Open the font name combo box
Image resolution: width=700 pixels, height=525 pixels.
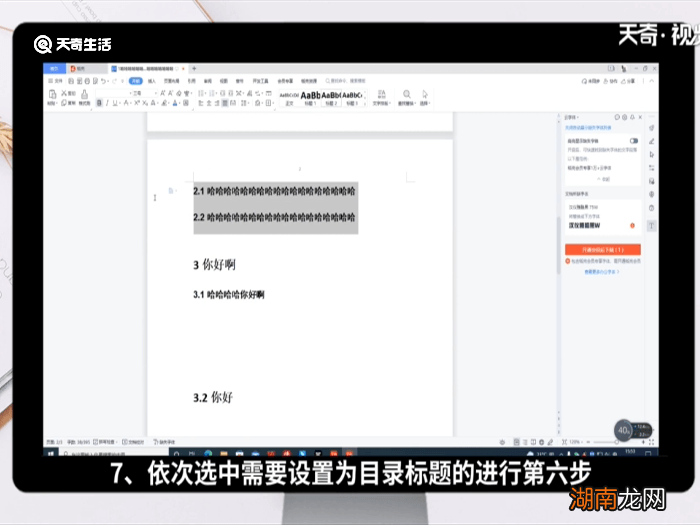pyautogui.click(x=113, y=93)
